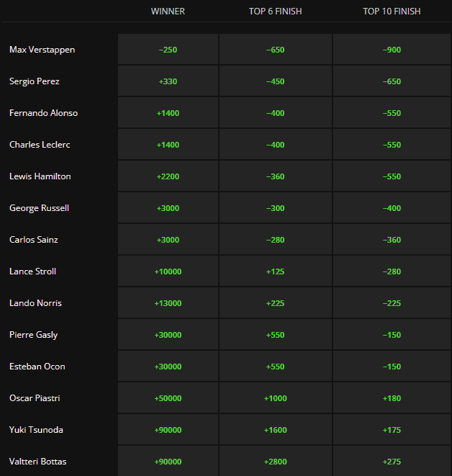Click George Russell top 10 finish −400
The image size is (452, 476).
[x=392, y=208]
